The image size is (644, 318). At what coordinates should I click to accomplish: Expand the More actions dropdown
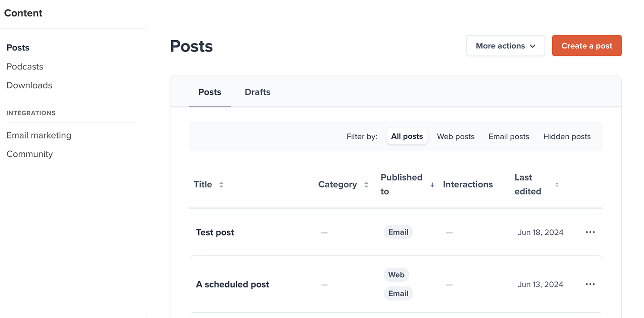(505, 46)
